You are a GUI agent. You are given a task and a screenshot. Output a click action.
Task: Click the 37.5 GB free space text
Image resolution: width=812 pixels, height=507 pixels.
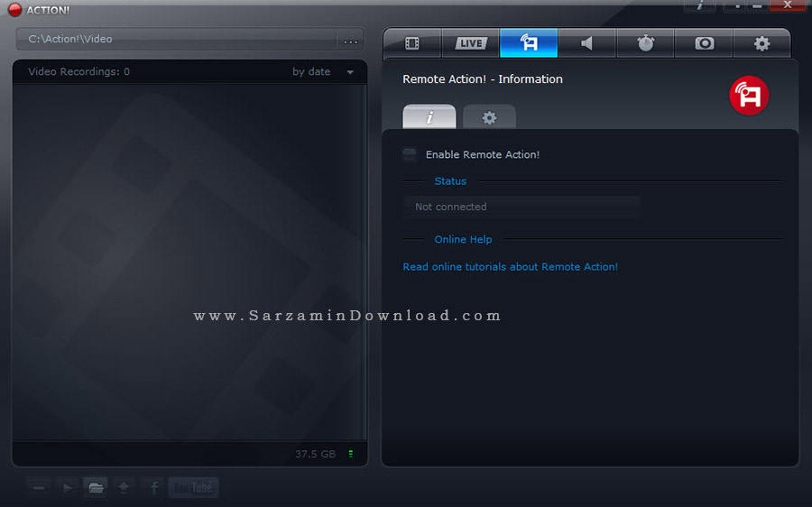coord(316,454)
